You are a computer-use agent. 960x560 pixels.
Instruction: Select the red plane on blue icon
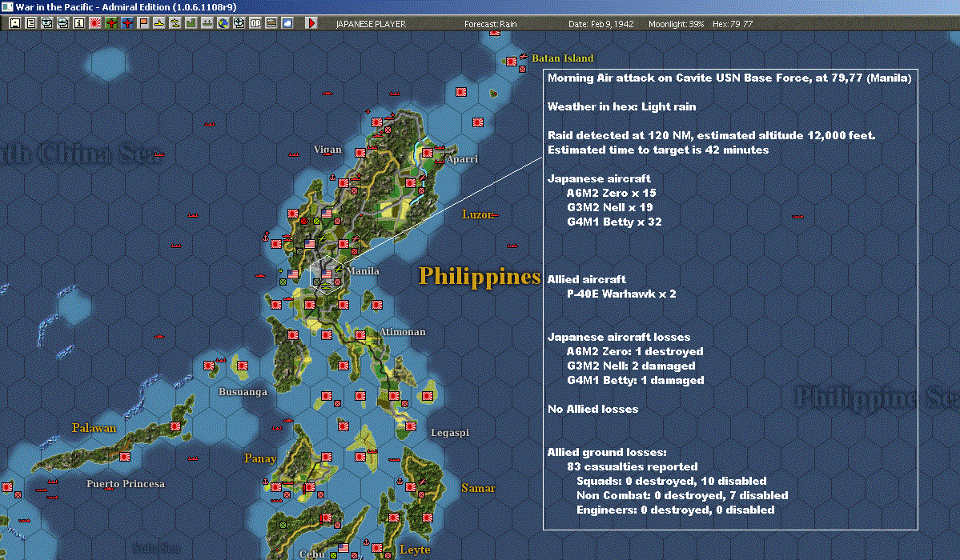point(127,23)
